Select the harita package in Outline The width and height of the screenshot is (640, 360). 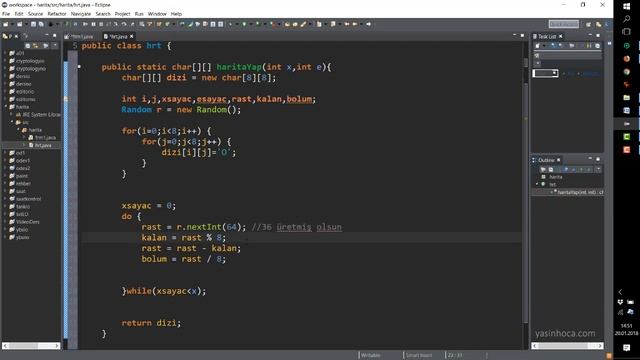tap(556, 177)
